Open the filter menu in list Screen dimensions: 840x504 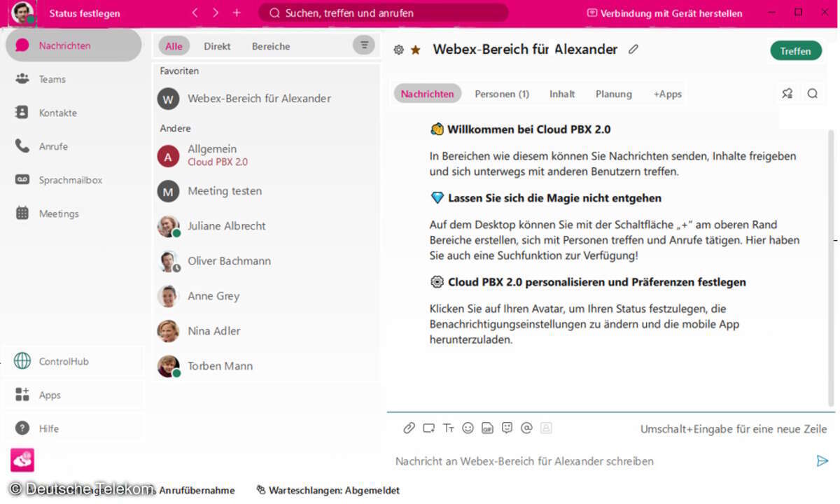click(x=363, y=45)
